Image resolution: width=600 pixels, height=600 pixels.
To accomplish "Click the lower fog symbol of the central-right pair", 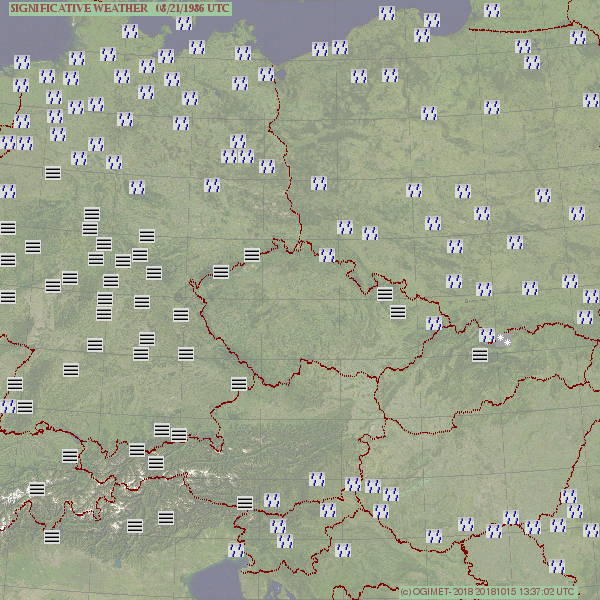I will (398, 312).
